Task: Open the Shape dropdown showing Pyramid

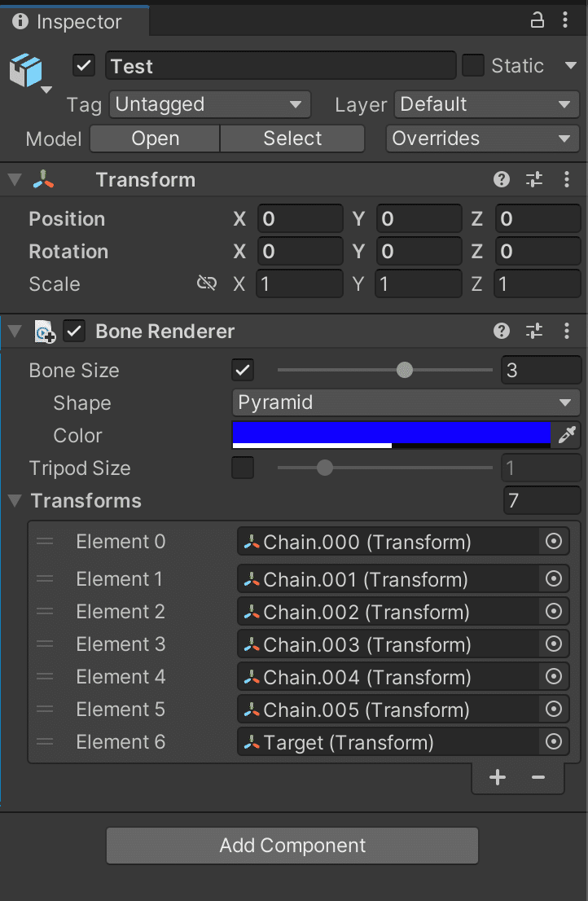Action: click(x=405, y=402)
